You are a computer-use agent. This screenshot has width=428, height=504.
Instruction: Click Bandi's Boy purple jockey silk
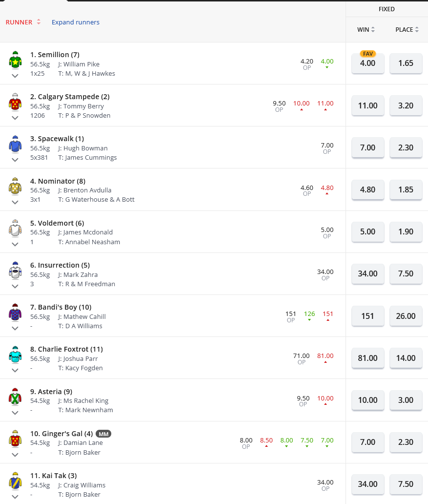15,312
